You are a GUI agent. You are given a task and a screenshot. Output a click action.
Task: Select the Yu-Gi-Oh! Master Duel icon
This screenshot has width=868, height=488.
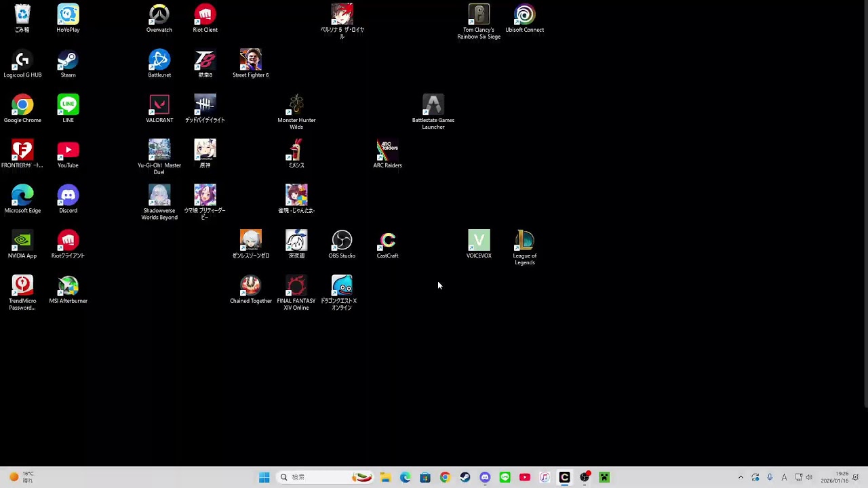159,157
